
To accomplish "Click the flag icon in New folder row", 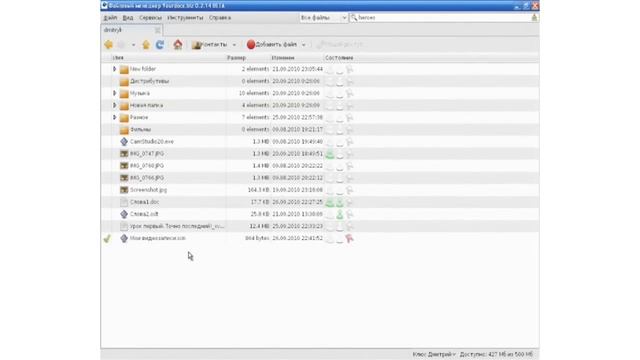I will point(349,69).
